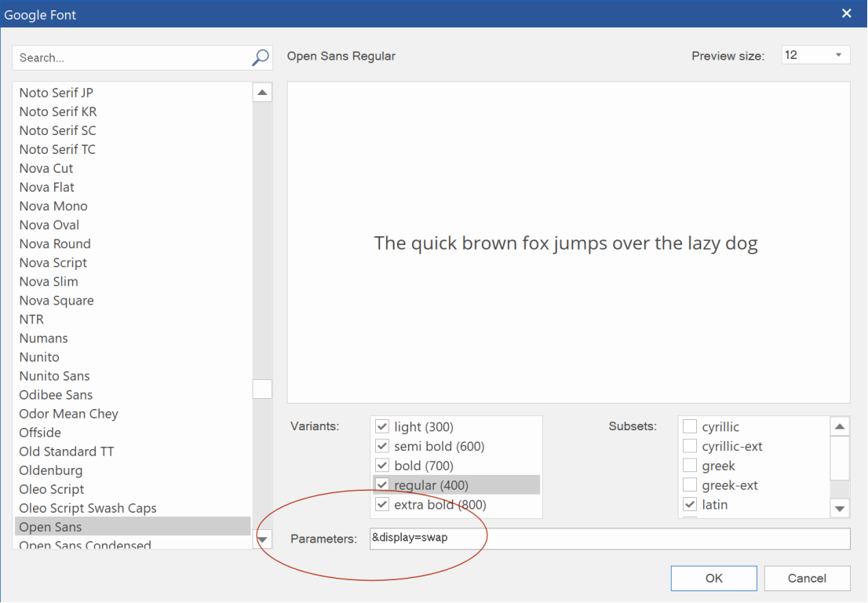Select the Nova Cut font
The height and width of the screenshot is (603, 868).
133,168
